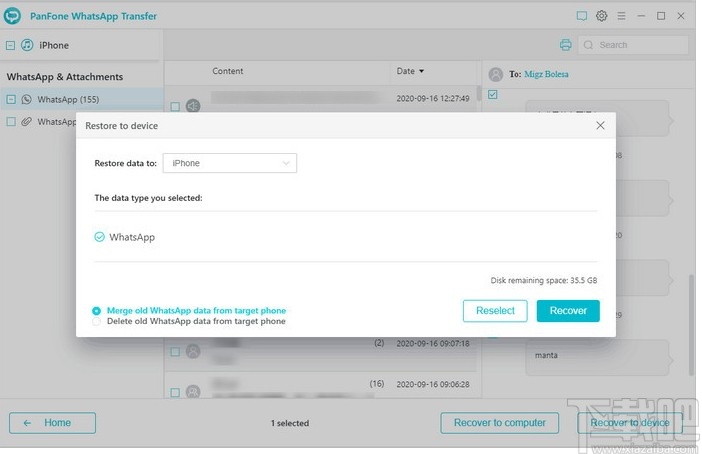Tick checkbox for 09:06:28 conversation row
Image resolution: width=702 pixels, height=454 pixels.
pos(175,392)
